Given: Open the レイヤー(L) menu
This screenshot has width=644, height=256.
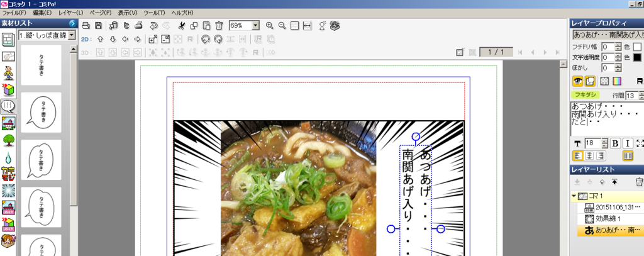Looking at the screenshot, I should [x=70, y=13].
